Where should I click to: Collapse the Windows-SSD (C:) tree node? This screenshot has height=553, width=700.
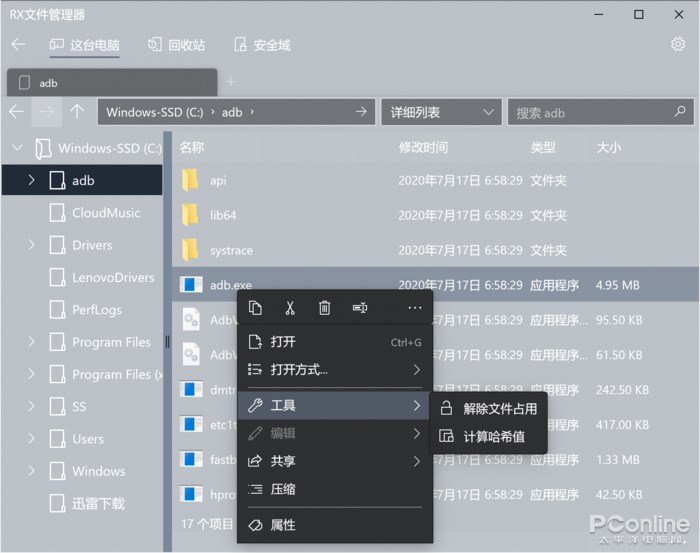[17, 147]
